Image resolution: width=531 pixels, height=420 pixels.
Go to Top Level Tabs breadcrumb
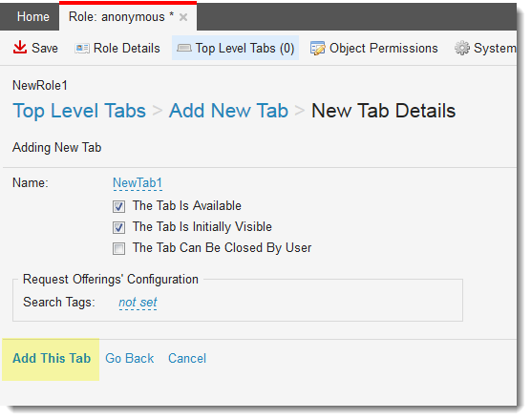point(79,111)
